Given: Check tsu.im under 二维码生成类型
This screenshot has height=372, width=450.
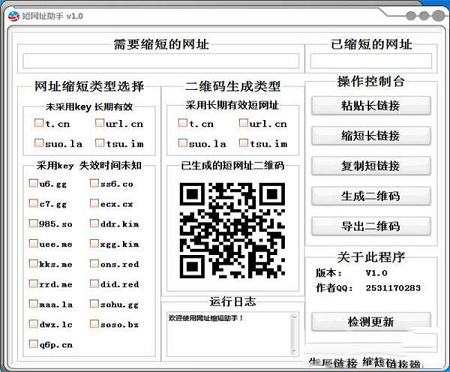Looking at the screenshot, I should coord(244,143).
